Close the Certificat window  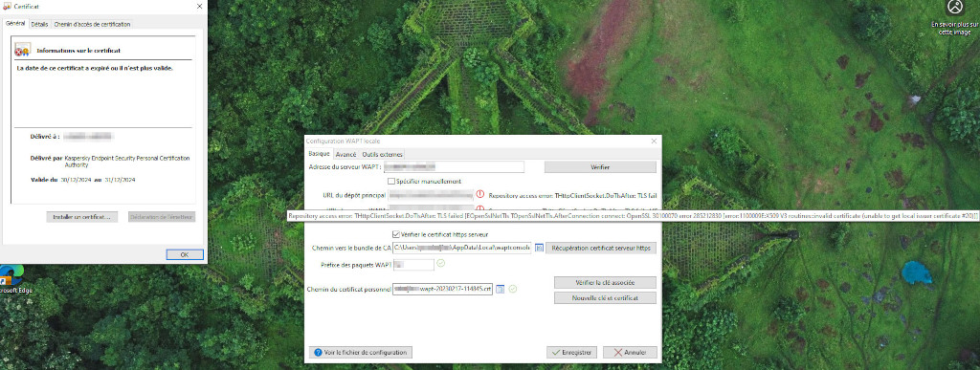[x=199, y=7]
